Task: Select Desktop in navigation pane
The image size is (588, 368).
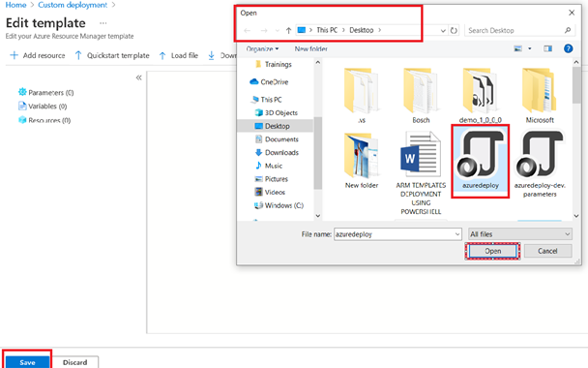Action: (x=276, y=126)
